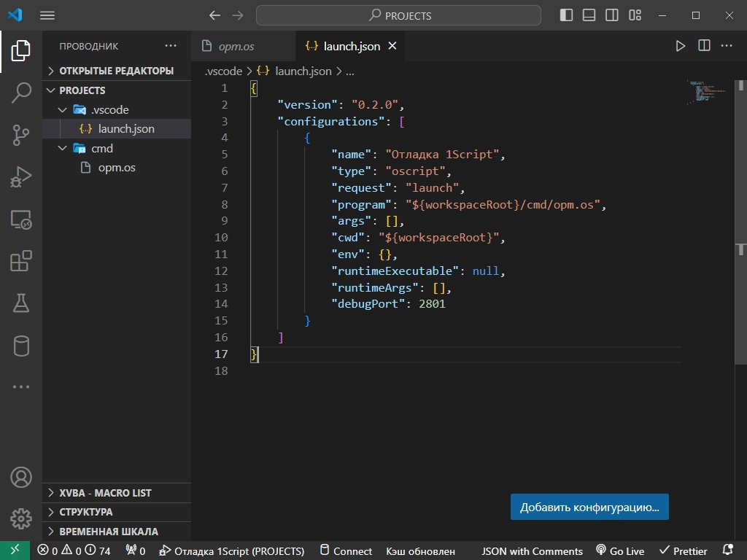The height and width of the screenshot is (560, 747).
Task: Click the "${workspaceRoot}/cmd/opm.os" program value
Action: click(503, 205)
